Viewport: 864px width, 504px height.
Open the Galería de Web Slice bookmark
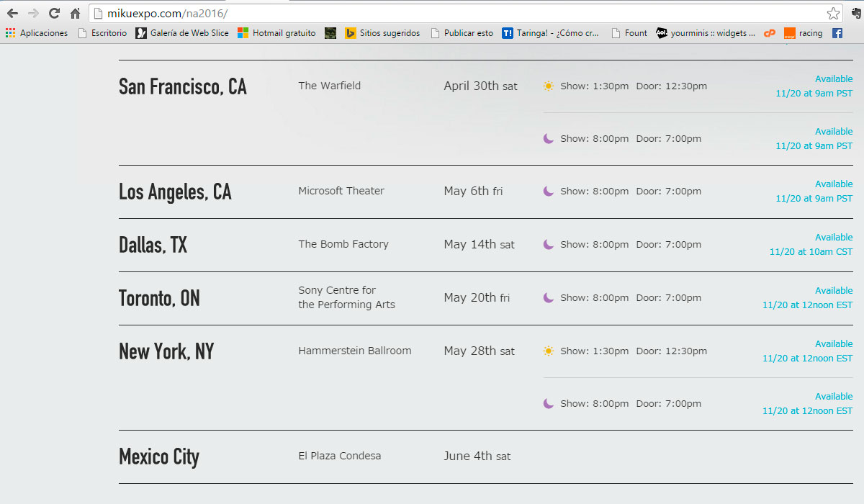coord(182,33)
